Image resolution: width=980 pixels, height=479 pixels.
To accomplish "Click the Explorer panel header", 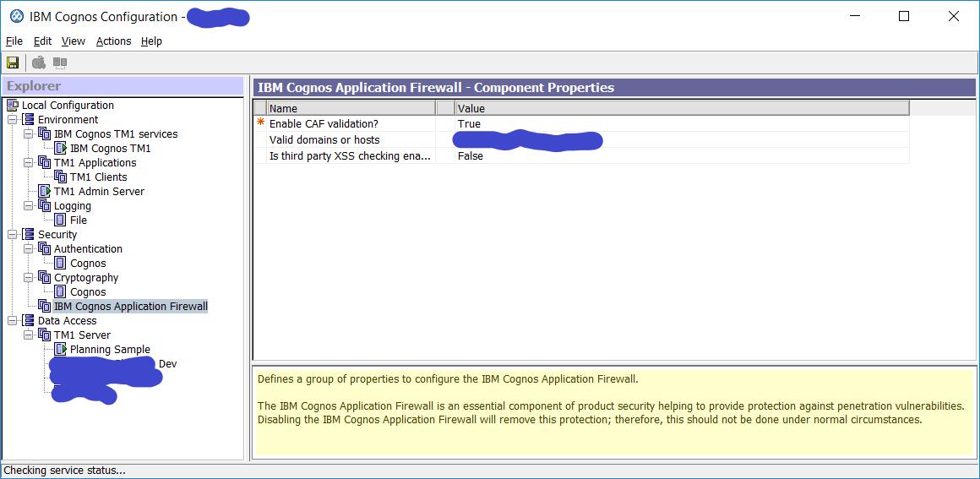I will [122, 86].
